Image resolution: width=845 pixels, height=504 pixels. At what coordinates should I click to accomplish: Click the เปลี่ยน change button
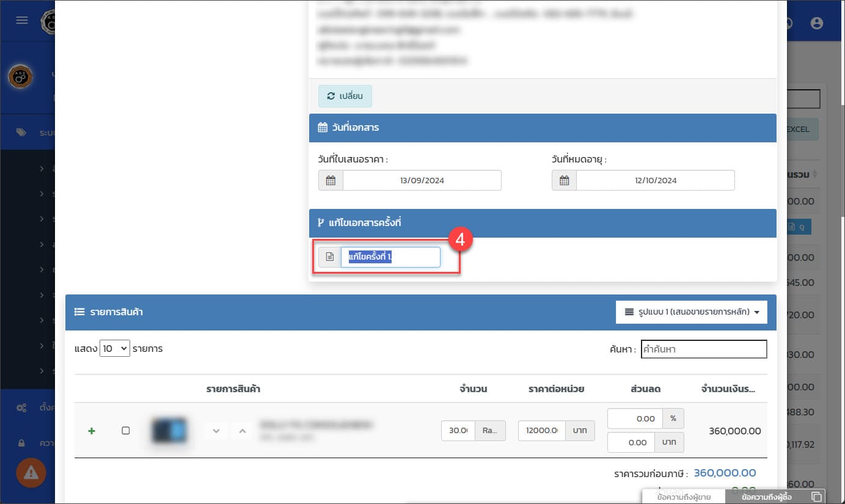(345, 96)
